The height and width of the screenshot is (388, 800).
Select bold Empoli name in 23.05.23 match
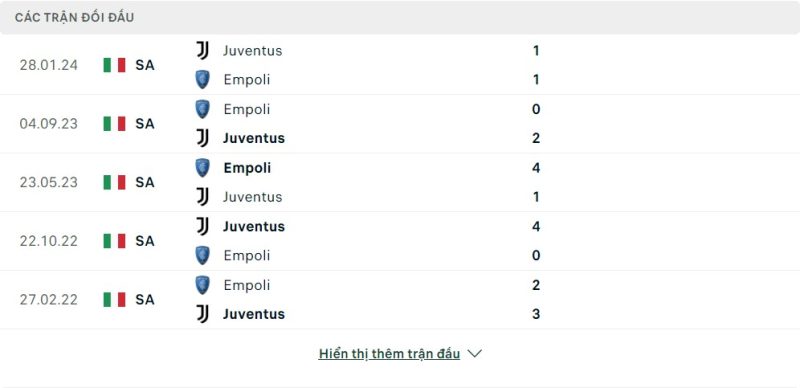coord(247,168)
